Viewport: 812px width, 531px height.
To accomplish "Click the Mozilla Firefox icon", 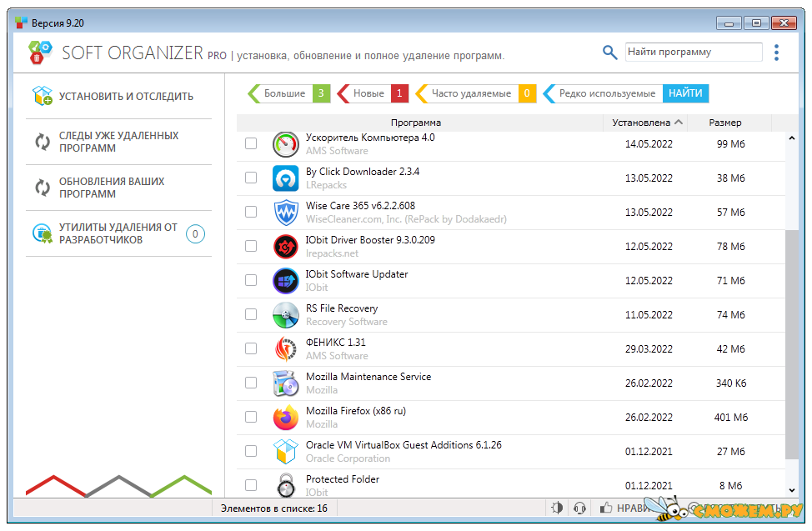I will coord(285,418).
